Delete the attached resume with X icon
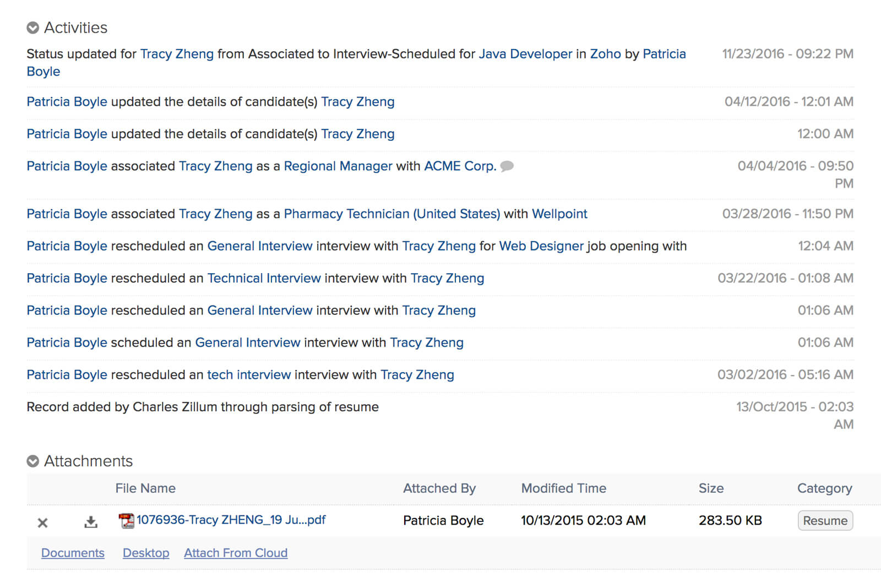 42,522
